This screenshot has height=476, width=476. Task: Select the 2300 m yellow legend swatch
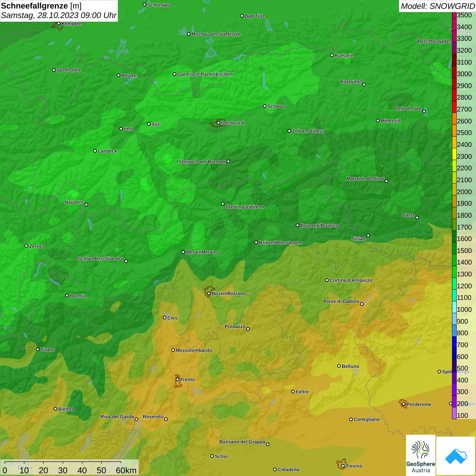coord(454,154)
